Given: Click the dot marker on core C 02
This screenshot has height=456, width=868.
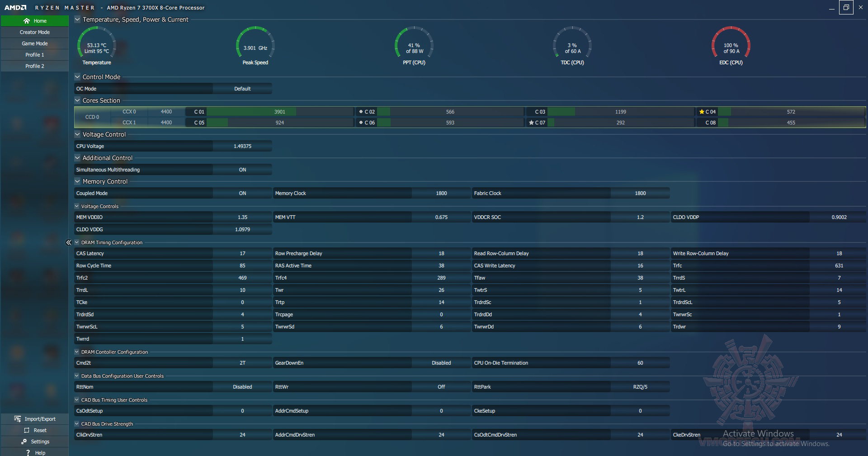Looking at the screenshot, I should [x=361, y=112].
